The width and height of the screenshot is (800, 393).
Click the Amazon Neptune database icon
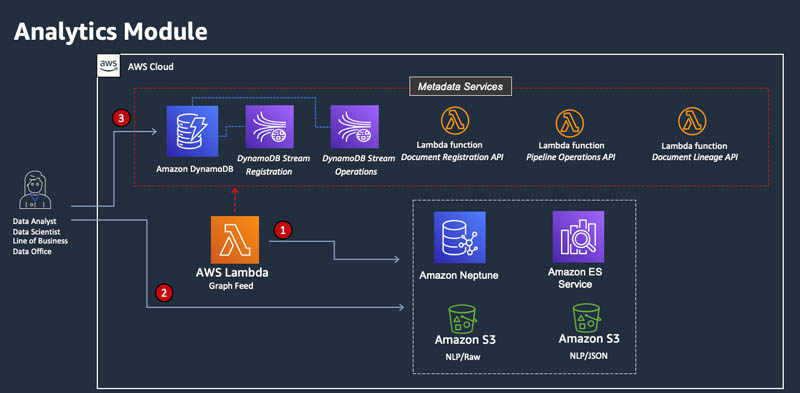pyautogui.click(x=460, y=237)
